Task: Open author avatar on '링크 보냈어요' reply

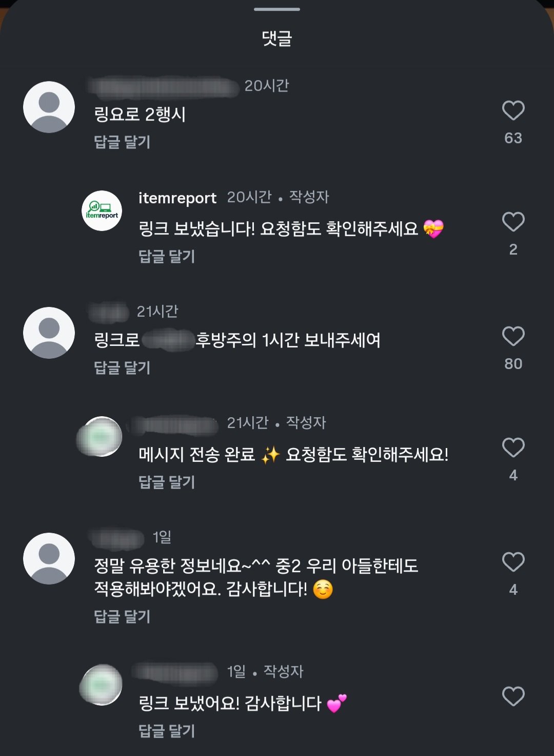Action: (x=102, y=685)
